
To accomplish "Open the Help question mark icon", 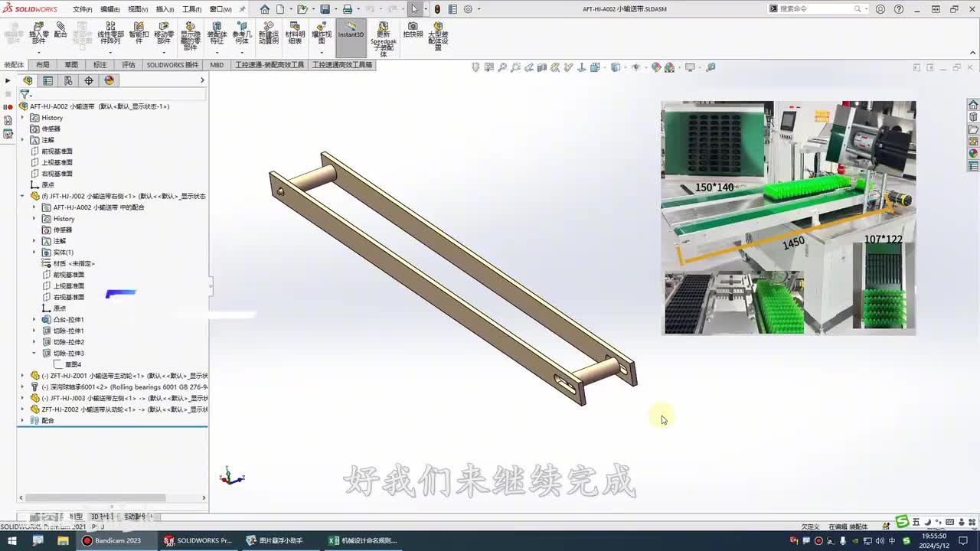I will pos(899,9).
